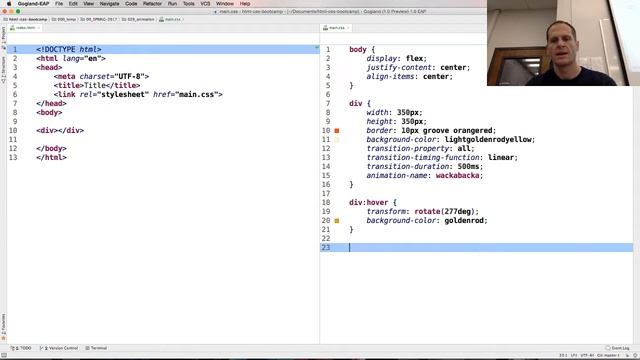
Task: Open the VCS menu
Action: [205, 4]
